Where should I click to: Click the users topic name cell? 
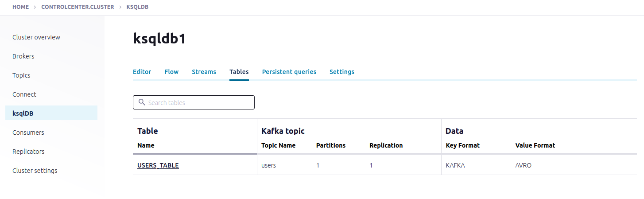tap(269, 165)
